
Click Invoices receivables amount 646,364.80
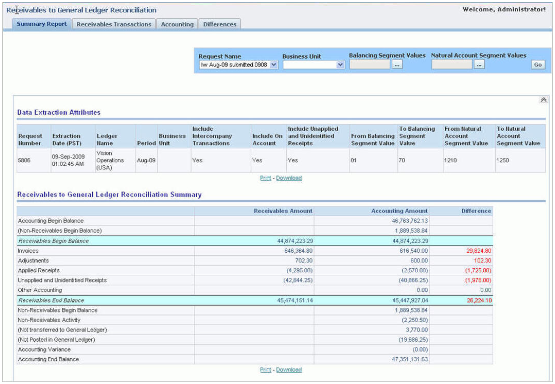click(x=298, y=251)
